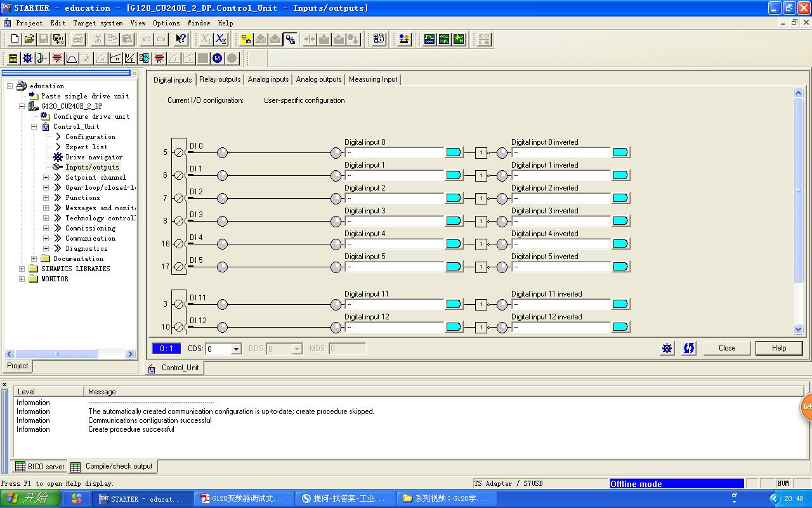The height and width of the screenshot is (508, 812).
Task: Click the Save and compile toolbar icon
Action: pyautogui.click(x=58, y=39)
